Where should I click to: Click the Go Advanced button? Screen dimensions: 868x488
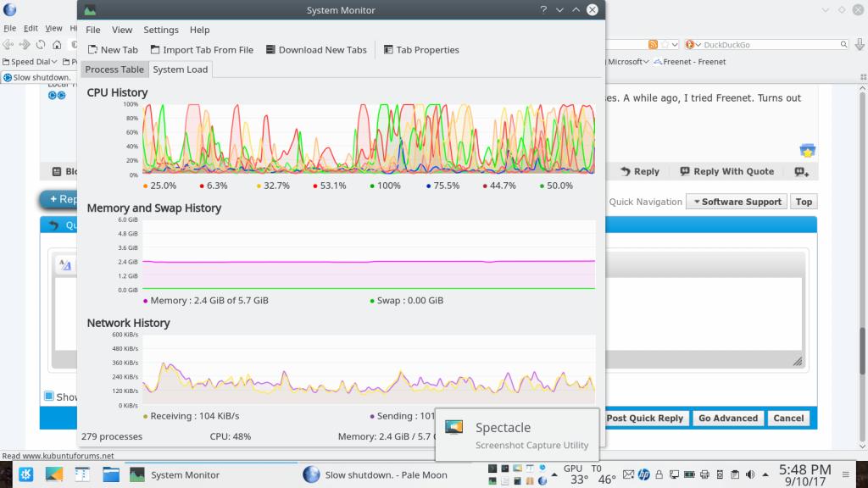(x=727, y=418)
